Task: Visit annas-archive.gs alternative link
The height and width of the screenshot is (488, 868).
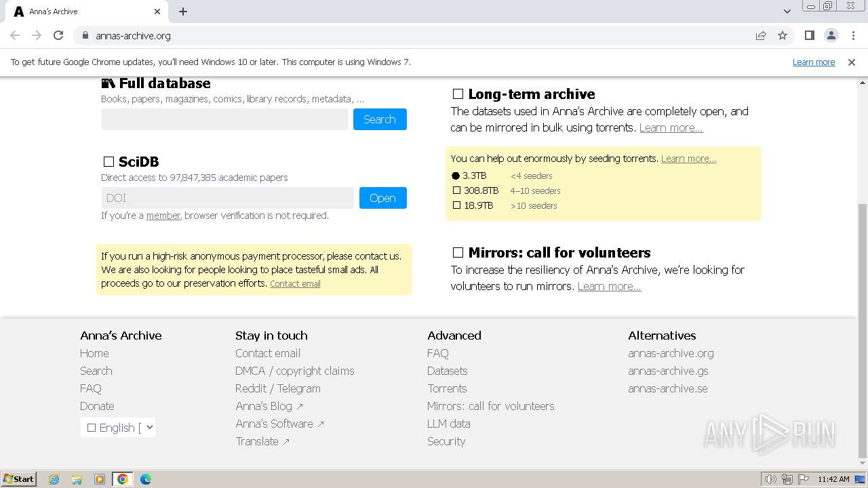Action: [x=668, y=371]
